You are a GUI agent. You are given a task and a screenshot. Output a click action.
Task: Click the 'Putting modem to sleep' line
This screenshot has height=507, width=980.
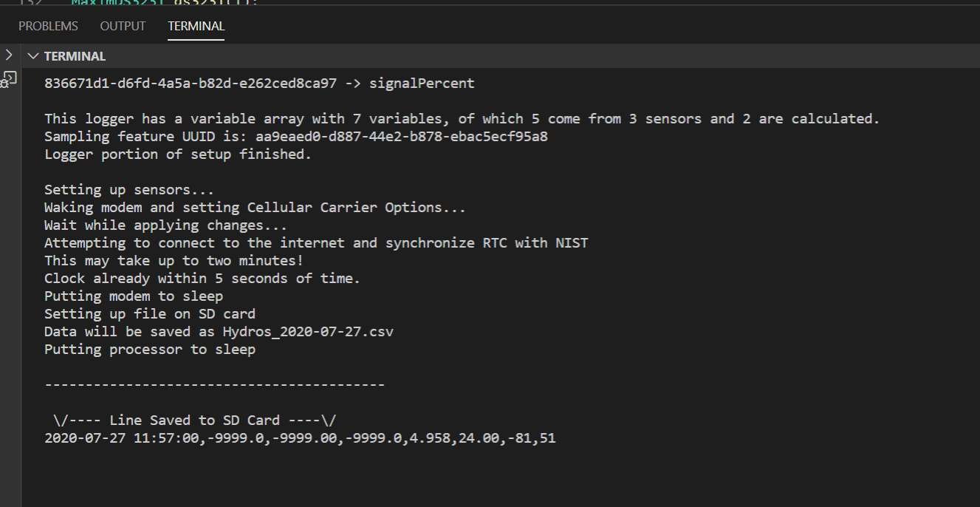point(133,296)
